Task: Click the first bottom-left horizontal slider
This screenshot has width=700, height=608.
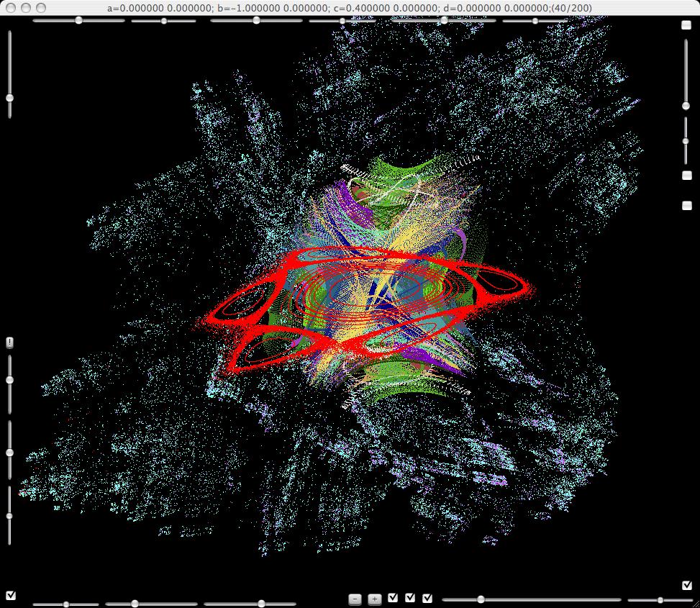Action: (x=66, y=604)
